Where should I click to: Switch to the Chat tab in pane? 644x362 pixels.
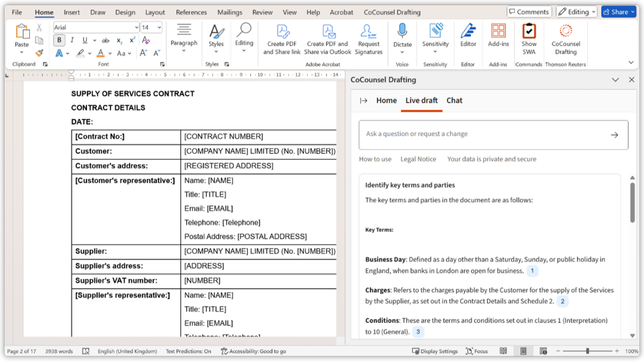tap(454, 101)
